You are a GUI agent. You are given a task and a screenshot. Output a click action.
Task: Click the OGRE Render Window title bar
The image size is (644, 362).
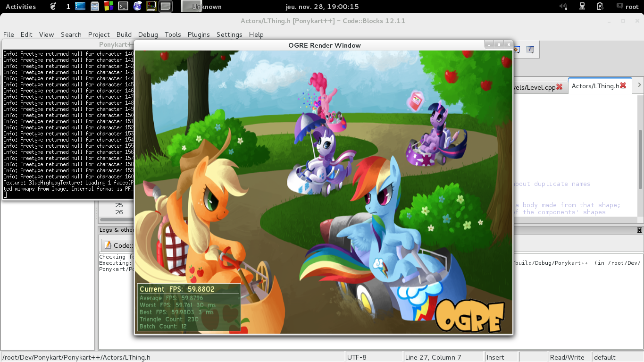324,45
